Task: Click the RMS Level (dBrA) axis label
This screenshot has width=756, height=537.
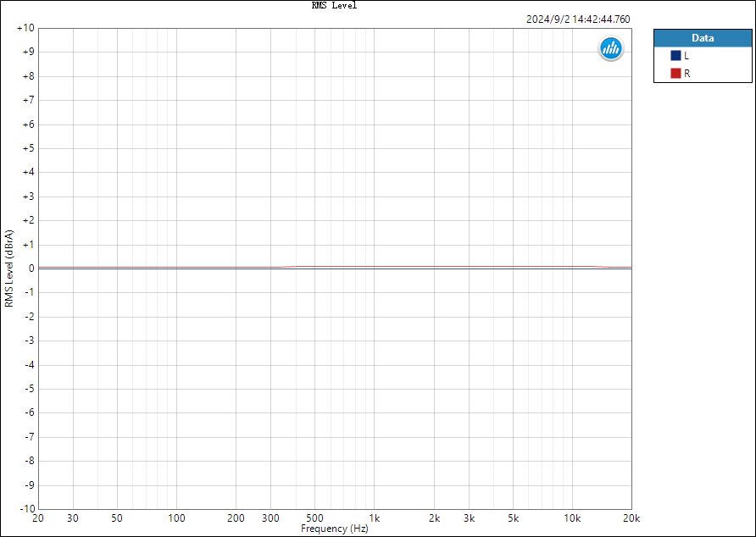Action: [9, 268]
